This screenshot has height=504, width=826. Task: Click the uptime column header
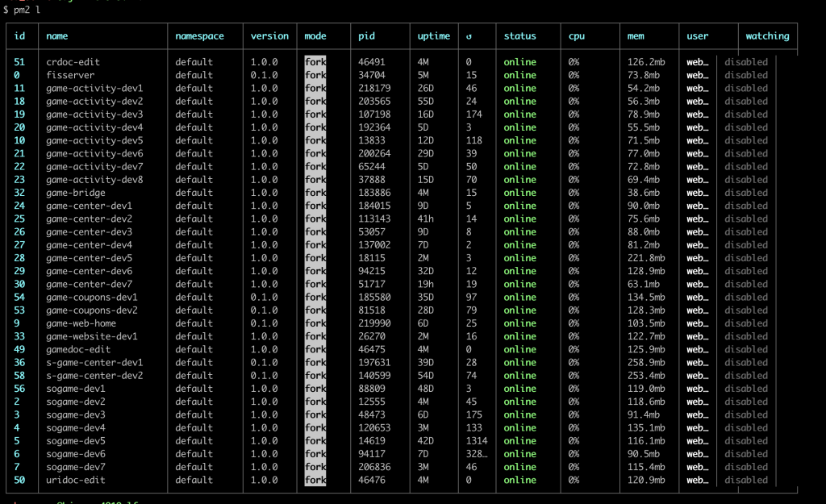coord(433,35)
